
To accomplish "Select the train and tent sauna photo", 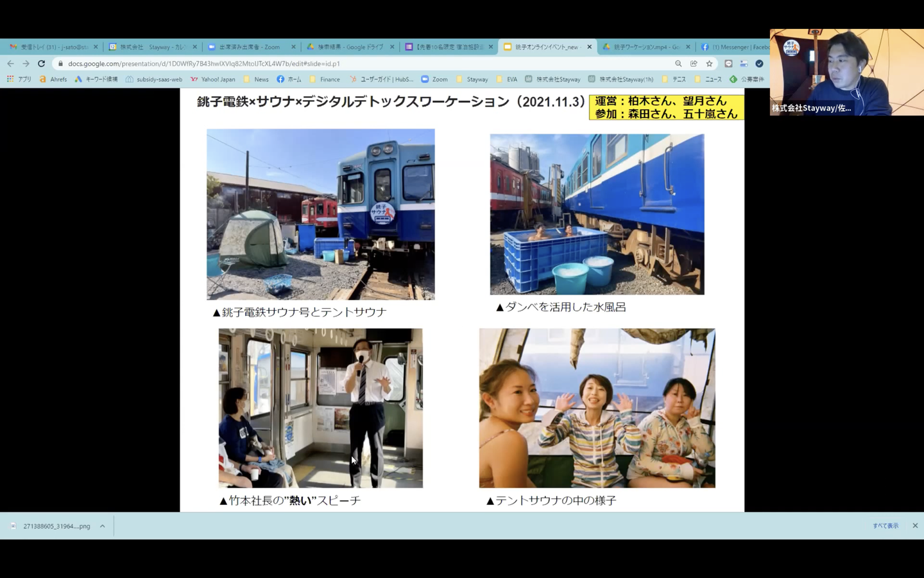I will (321, 215).
